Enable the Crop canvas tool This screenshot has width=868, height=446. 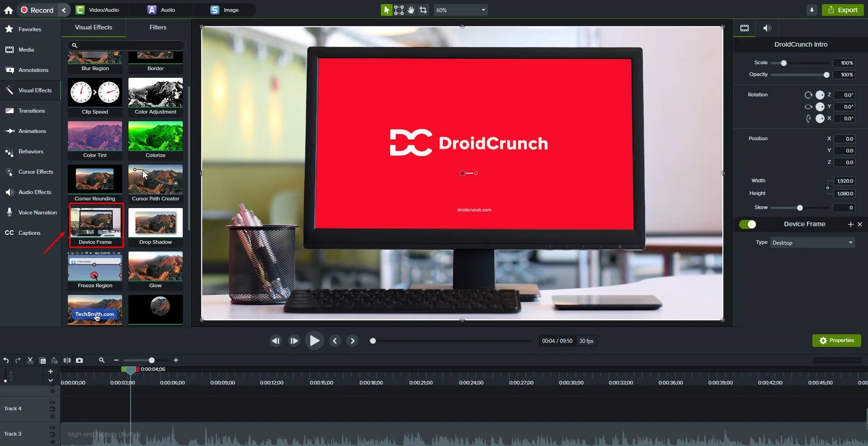[x=423, y=10]
